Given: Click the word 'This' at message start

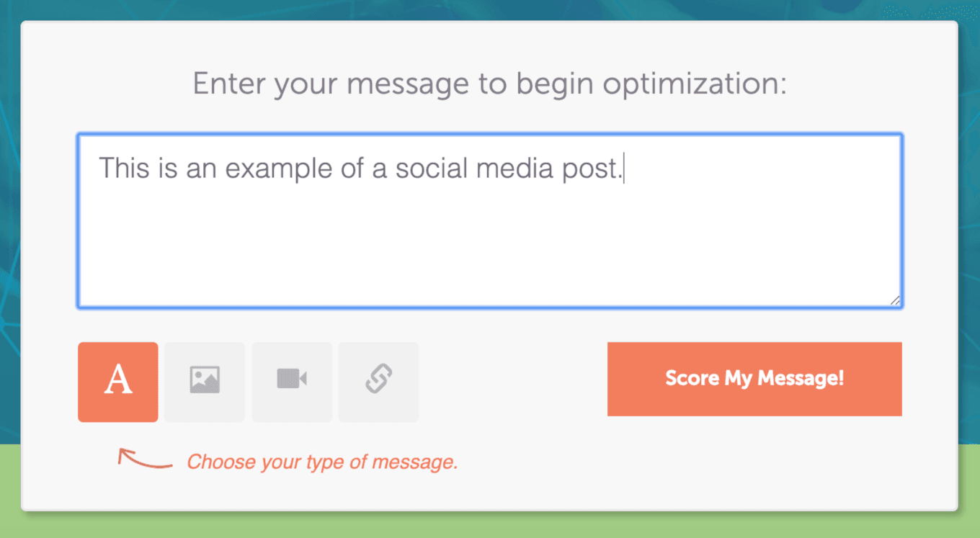Looking at the screenshot, I should click(x=125, y=169).
